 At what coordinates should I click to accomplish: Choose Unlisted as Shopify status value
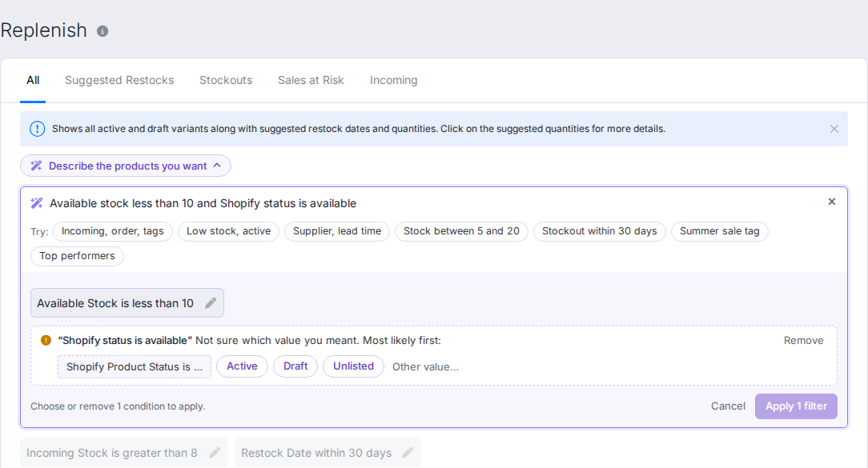pyautogui.click(x=353, y=366)
